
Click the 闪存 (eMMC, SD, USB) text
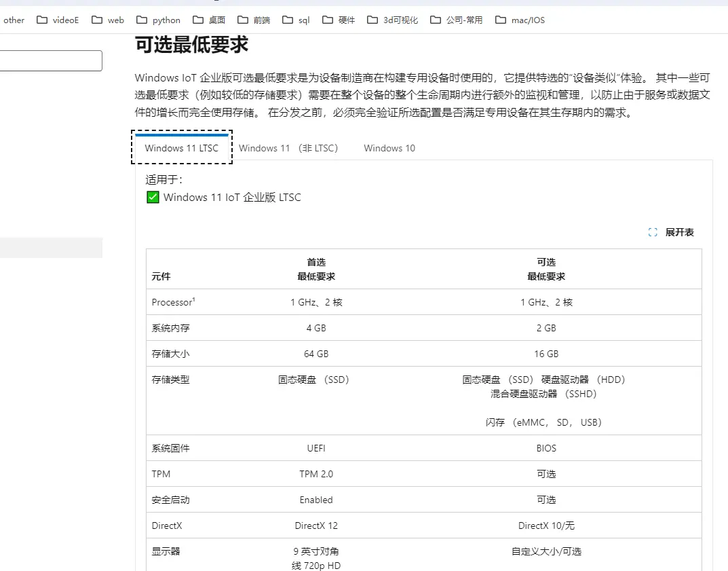coord(543,422)
